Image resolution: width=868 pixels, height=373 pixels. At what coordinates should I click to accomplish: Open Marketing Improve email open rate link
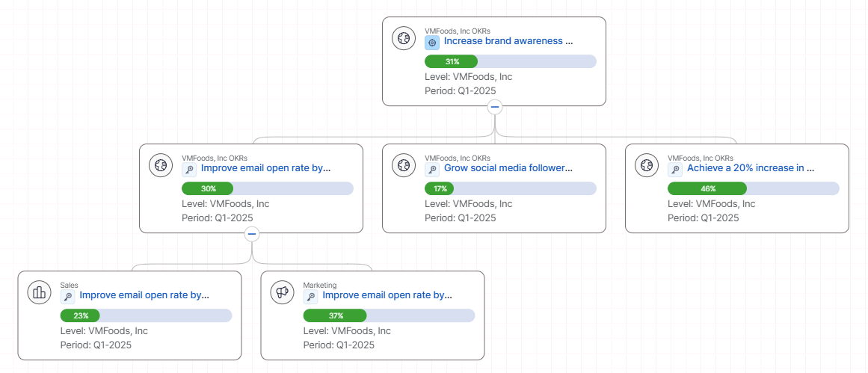point(387,295)
